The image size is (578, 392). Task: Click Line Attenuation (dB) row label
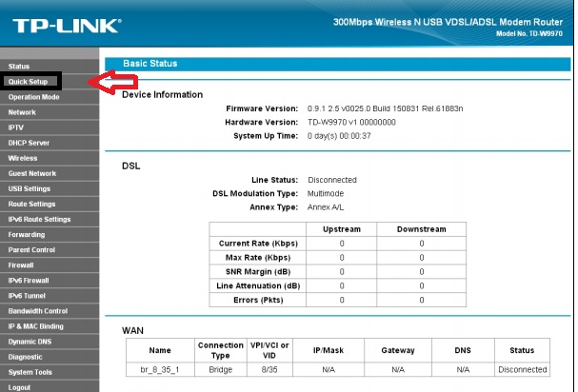click(x=258, y=285)
